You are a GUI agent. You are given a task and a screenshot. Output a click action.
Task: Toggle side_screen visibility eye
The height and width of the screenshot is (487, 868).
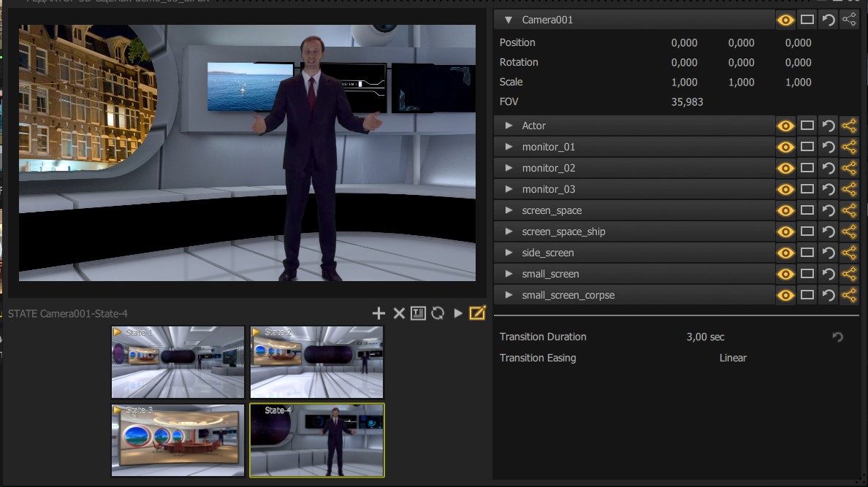point(785,253)
